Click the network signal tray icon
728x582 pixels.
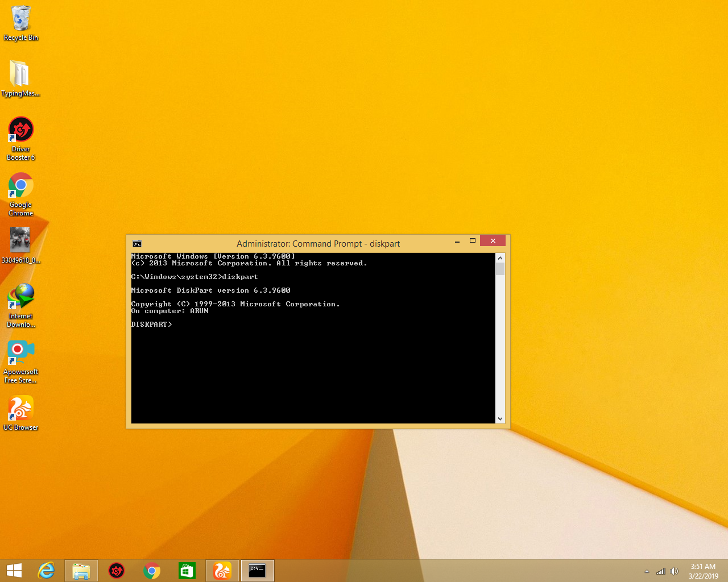(660, 571)
